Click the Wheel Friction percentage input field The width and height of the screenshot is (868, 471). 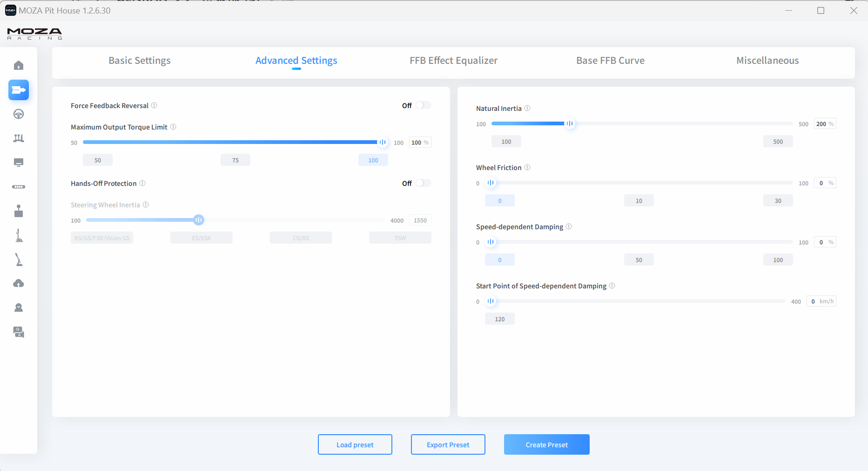(x=822, y=183)
